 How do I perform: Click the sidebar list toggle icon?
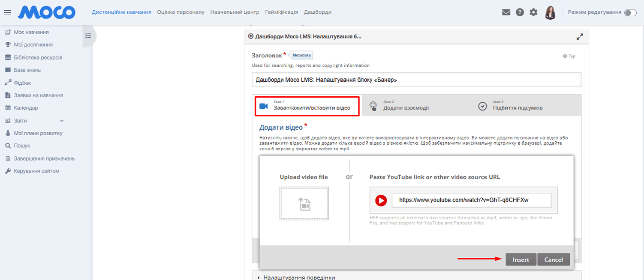[x=88, y=36]
